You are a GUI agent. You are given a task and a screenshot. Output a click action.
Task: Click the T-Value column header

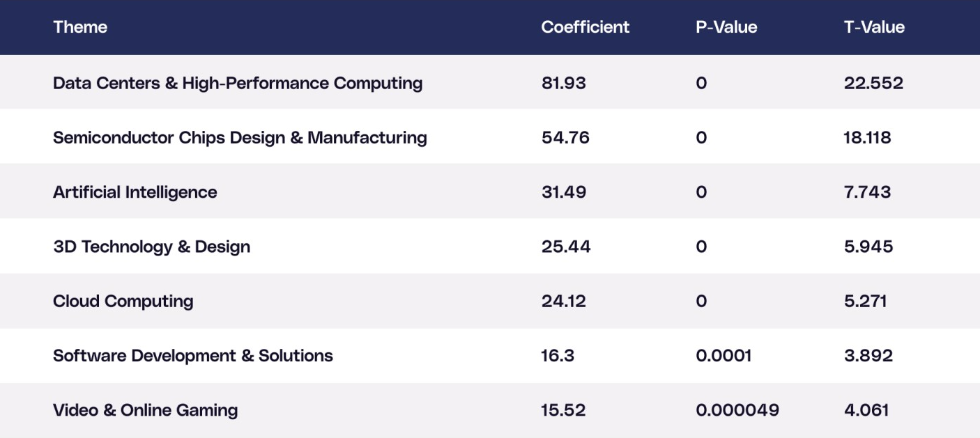point(874,27)
